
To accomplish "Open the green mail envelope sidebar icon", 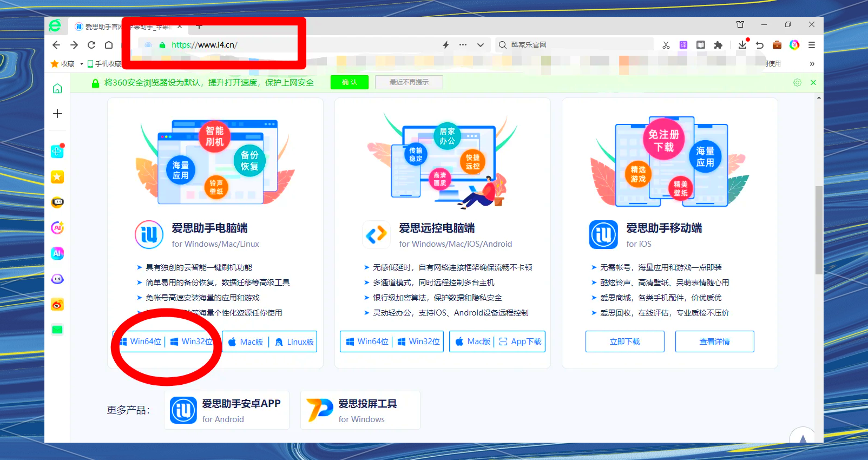I will click(57, 330).
